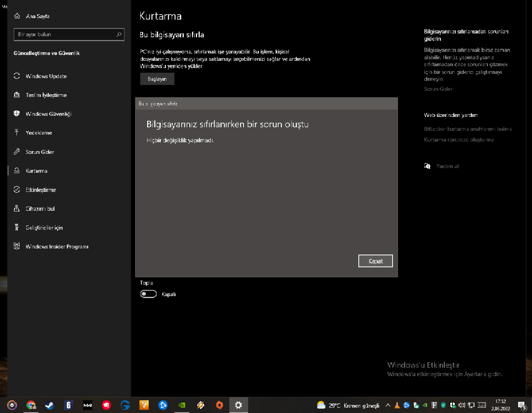Select Kurtarma in the sidebar
Screen dimensions: 532x413
tap(69, 171)
